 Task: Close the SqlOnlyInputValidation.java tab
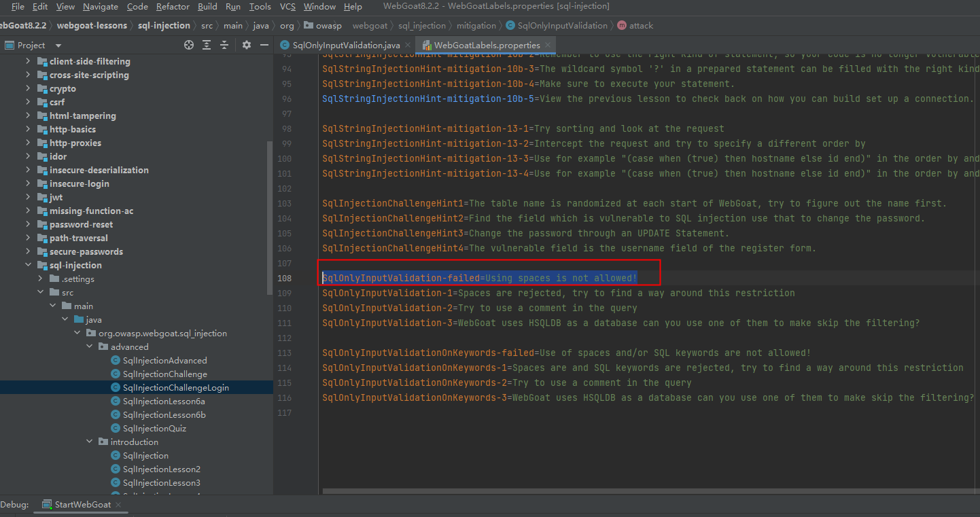tap(408, 46)
